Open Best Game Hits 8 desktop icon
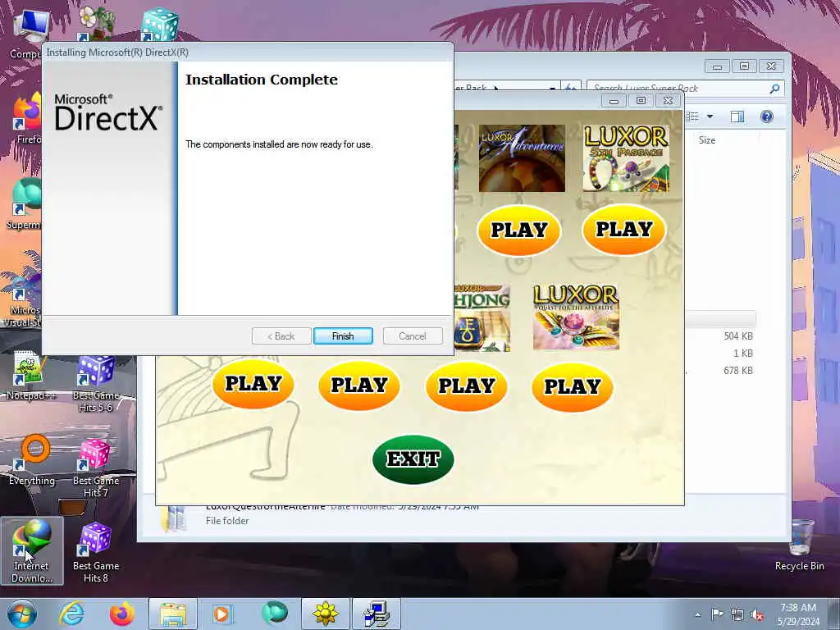 pos(96,552)
